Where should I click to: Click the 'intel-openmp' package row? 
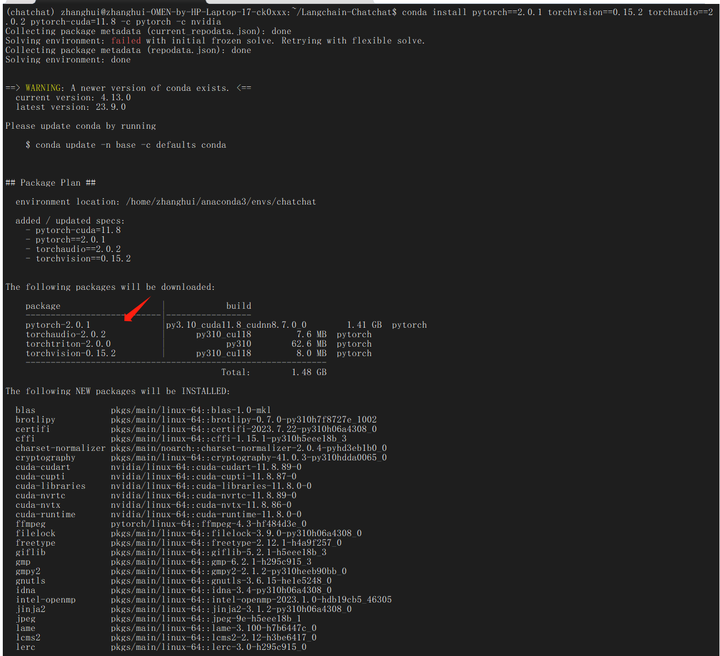[x=203, y=600]
